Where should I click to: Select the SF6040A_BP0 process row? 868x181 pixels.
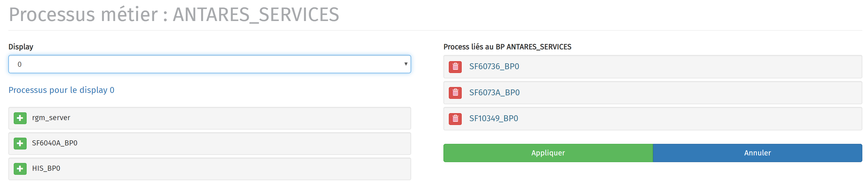[210, 144]
